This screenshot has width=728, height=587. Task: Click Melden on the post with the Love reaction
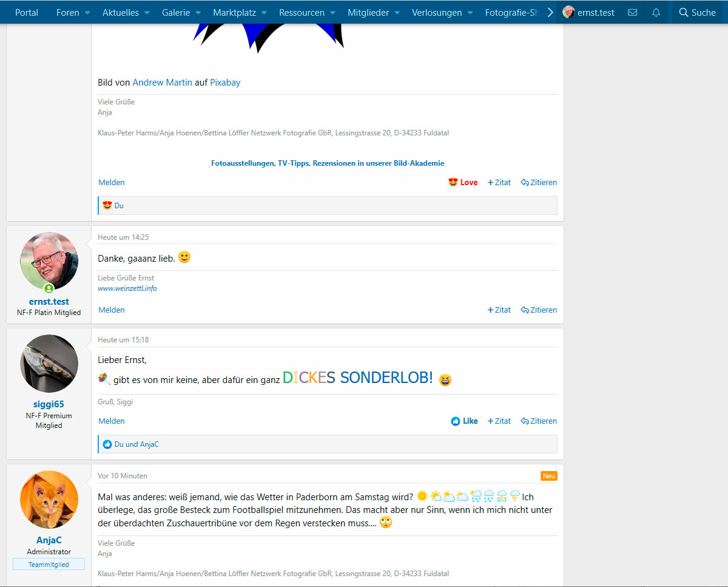(x=112, y=182)
